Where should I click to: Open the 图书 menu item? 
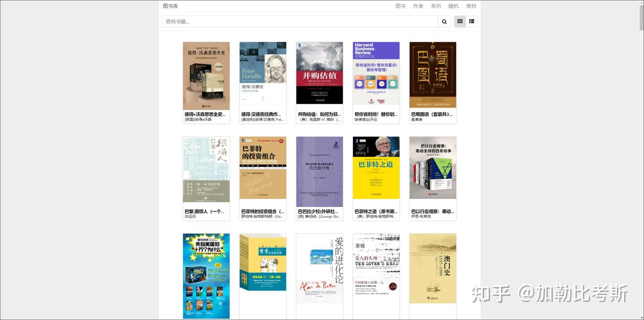click(x=400, y=6)
